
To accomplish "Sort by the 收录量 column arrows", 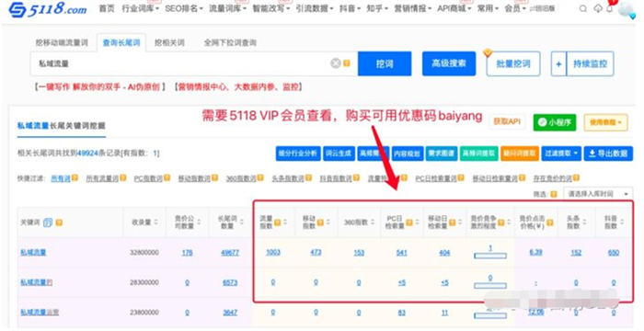I will (156, 223).
